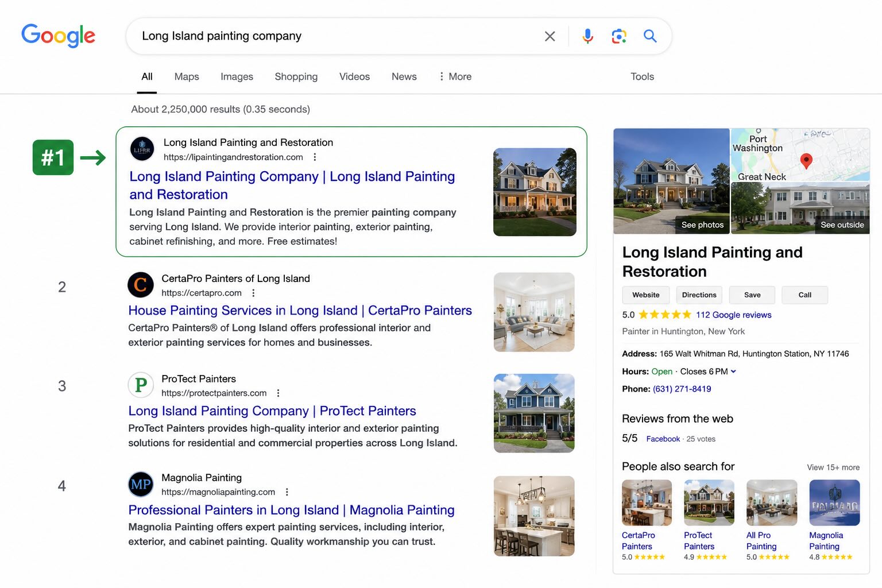Open options dots next to protectpainters.com

coord(278,393)
